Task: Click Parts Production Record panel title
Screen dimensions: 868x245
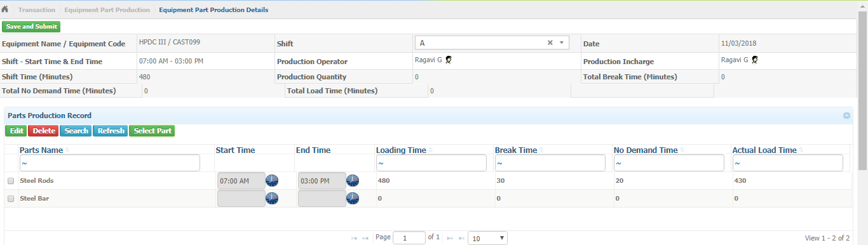Action: point(50,116)
